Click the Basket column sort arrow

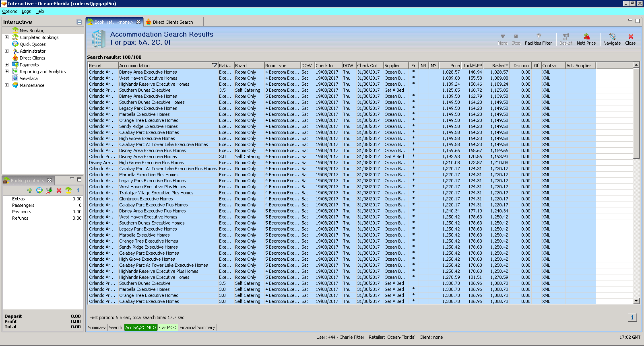coord(507,65)
